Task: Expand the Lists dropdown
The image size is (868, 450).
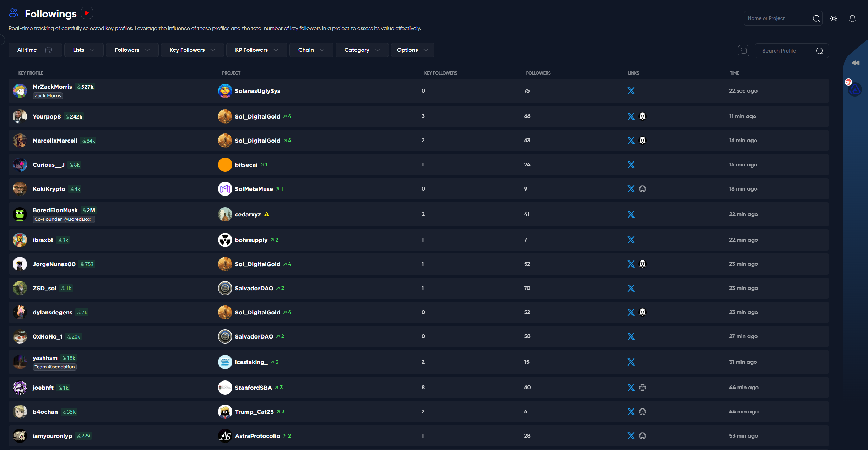Action: click(x=84, y=50)
